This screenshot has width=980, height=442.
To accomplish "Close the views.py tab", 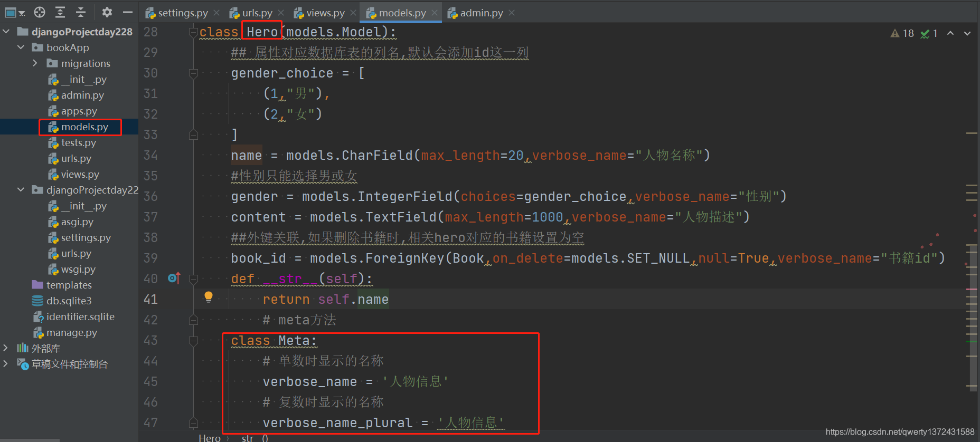I will click(x=353, y=13).
